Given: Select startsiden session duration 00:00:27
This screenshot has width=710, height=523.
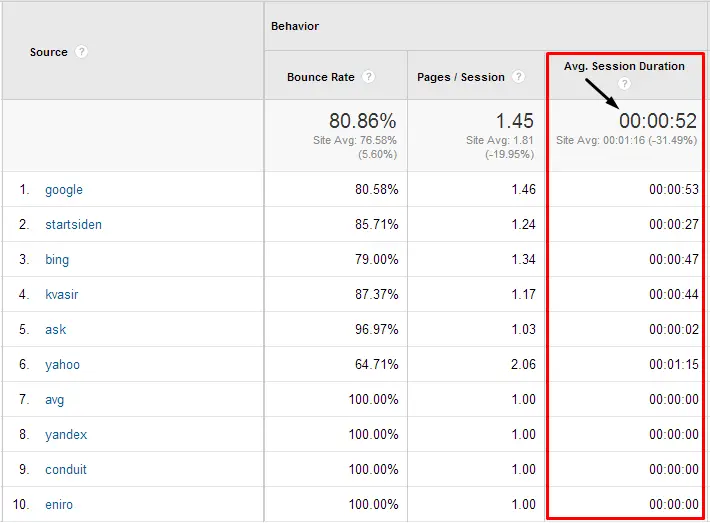Looking at the screenshot, I should click(x=674, y=224).
